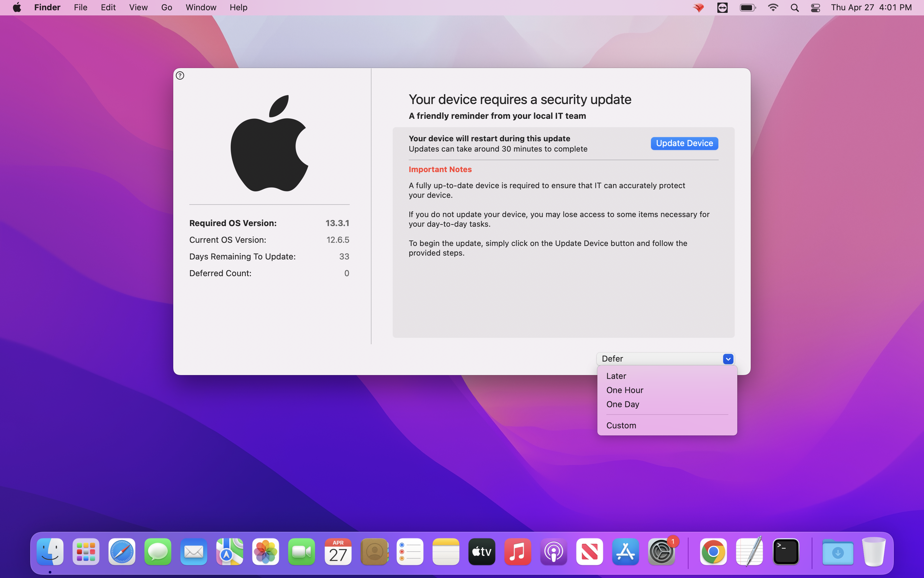The width and height of the screenshot is (924, 578).
Task: Open Notes from the Dock
Action: (446, 552)
